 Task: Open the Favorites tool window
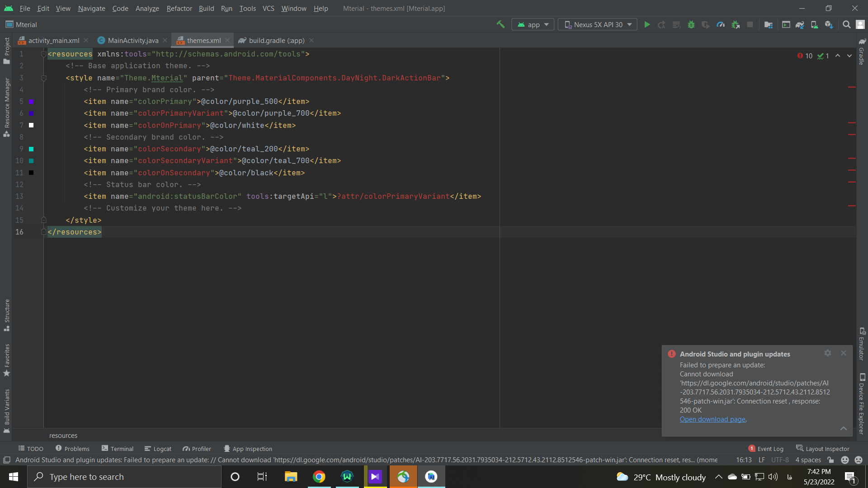point(6,360)
